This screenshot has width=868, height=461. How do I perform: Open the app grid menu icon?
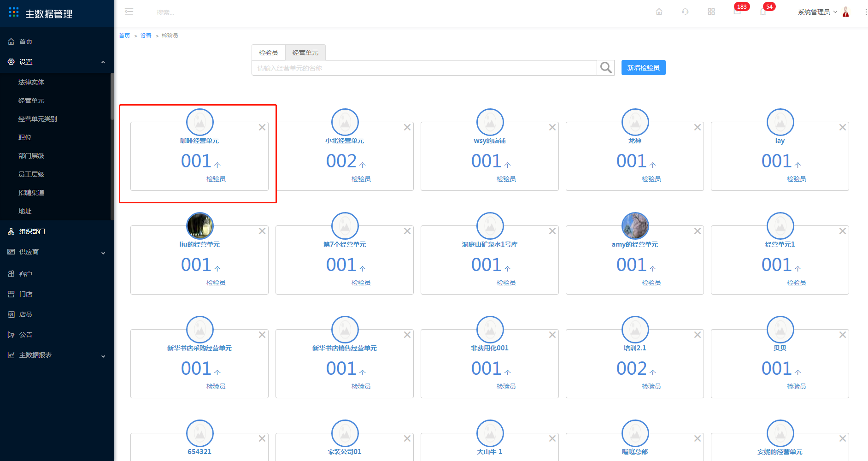(14, 12)
